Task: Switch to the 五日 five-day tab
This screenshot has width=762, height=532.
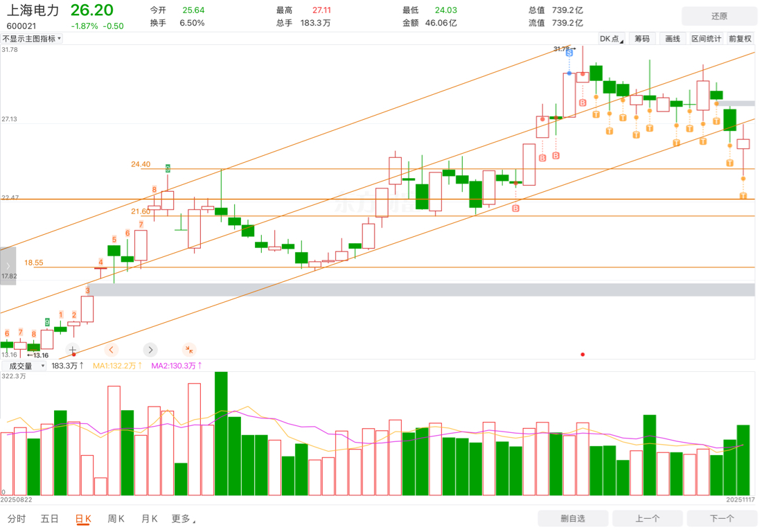Action: [x=50, y=519]
